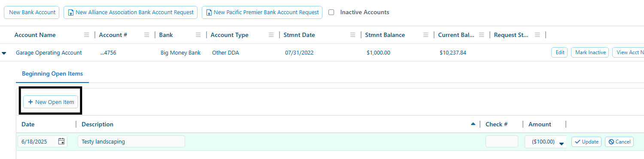The image size is (644, 159).
Task: Click New Bank Account button
Action: coord(32,12)
